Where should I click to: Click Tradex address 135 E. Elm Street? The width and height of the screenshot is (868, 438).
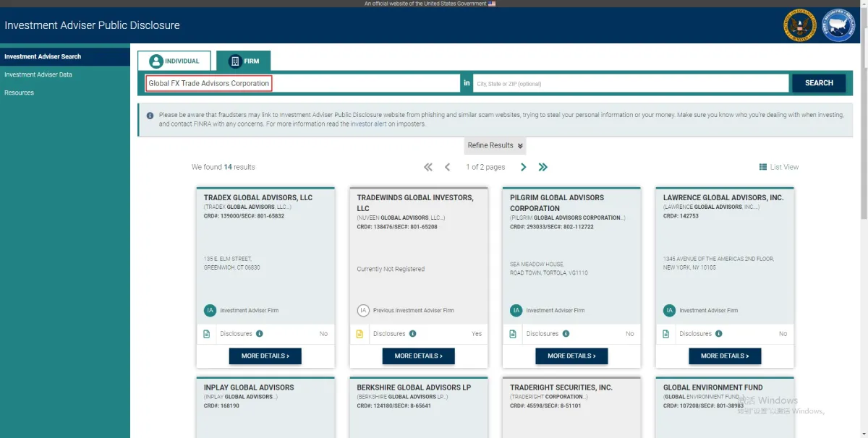(x=232, y=263)
